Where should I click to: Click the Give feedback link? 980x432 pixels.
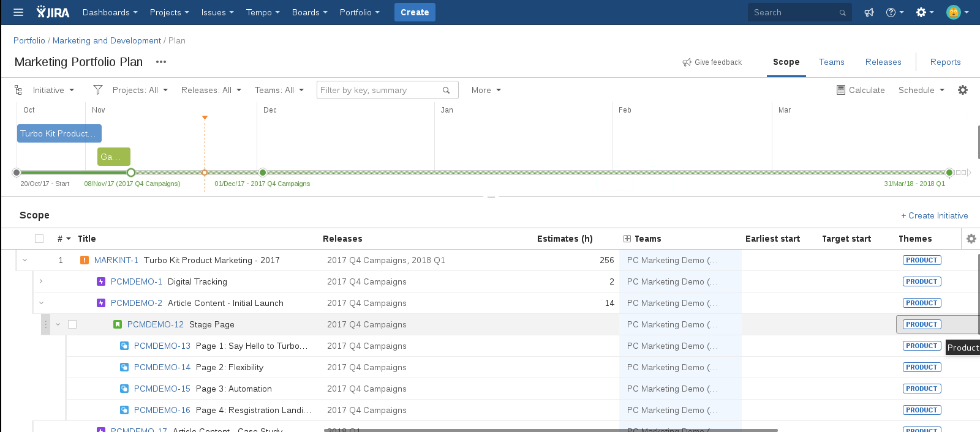click(712, 62)
